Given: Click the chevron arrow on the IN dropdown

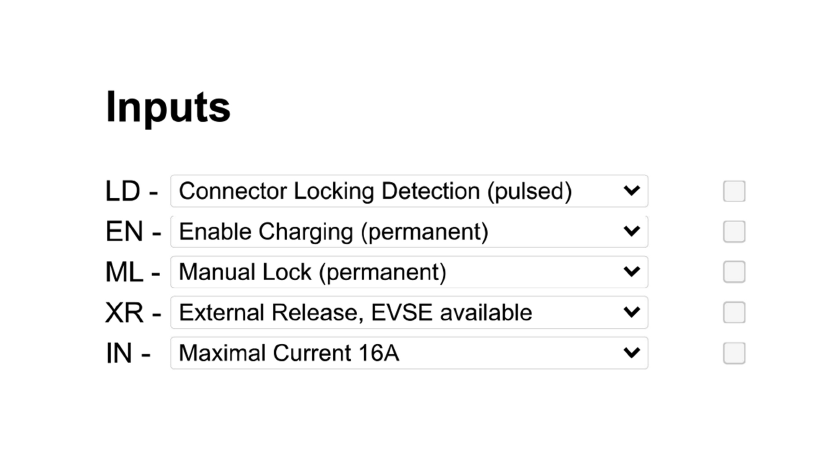Looking at the screenshot, I should (632, 352).
